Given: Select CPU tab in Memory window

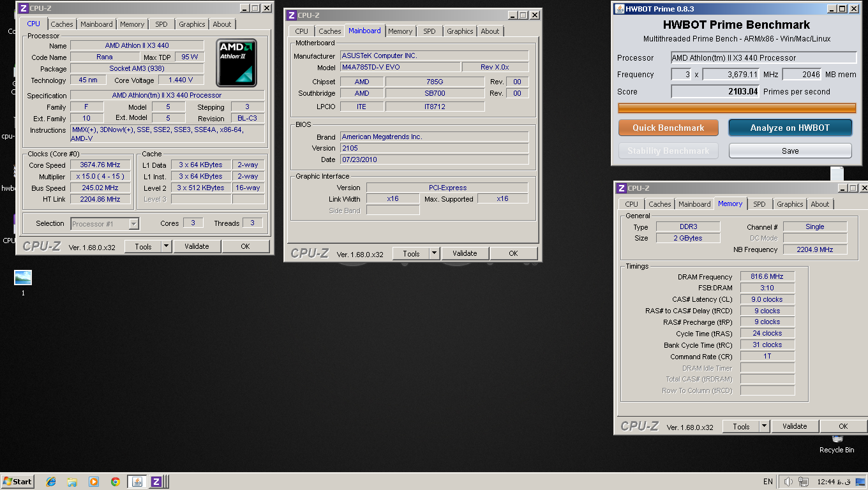Looking at the screenshot, I should tap(631, 204).
